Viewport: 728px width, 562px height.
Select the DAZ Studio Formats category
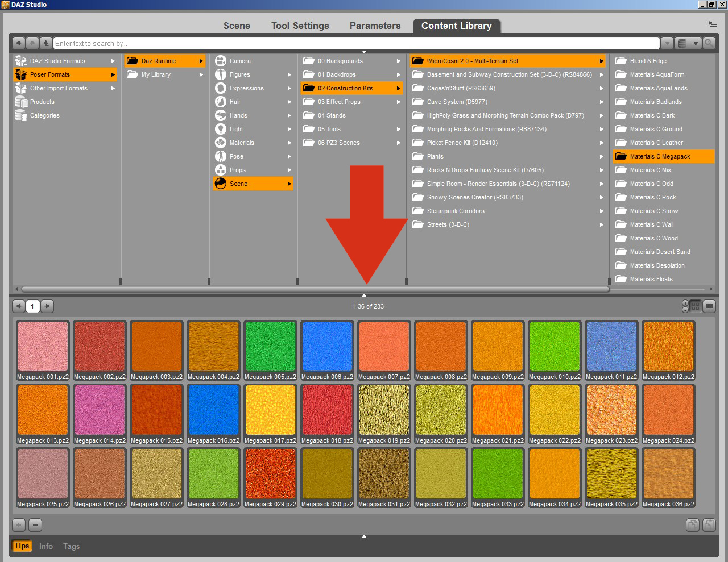coord(65,61)
